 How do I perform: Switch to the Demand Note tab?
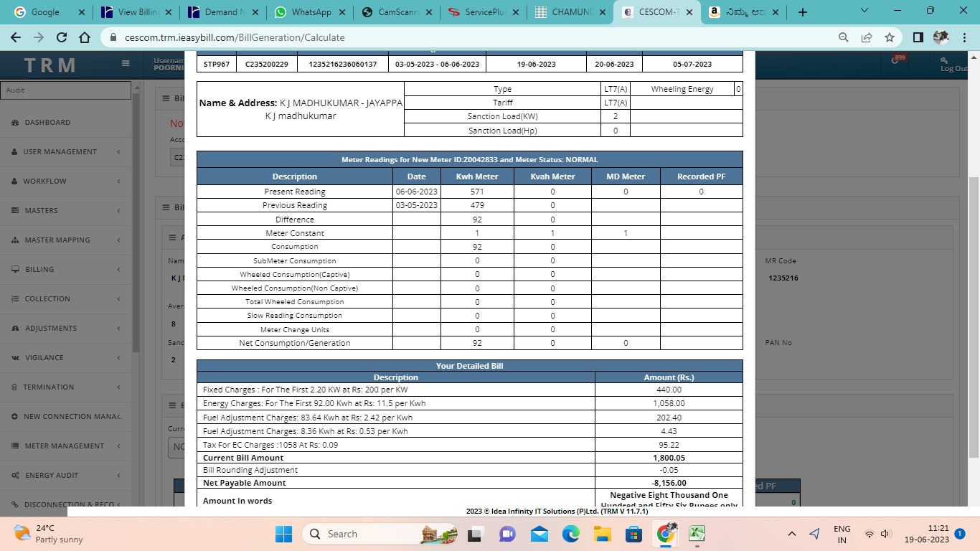tap(222, 12)
